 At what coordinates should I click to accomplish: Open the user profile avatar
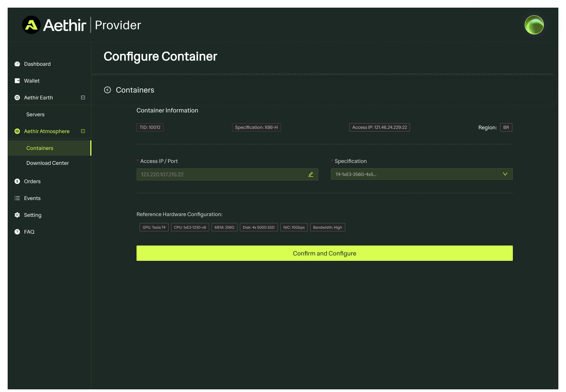534,25
